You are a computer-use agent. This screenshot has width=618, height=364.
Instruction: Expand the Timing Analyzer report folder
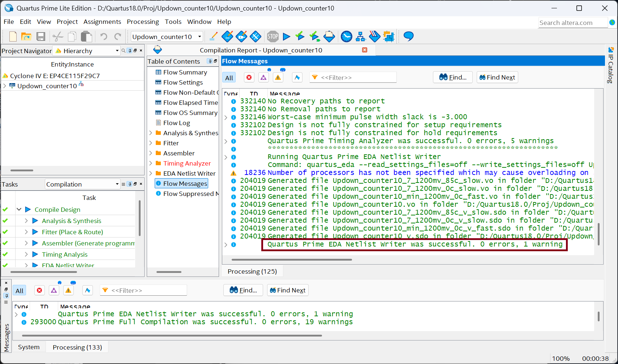tap(151, 163)
